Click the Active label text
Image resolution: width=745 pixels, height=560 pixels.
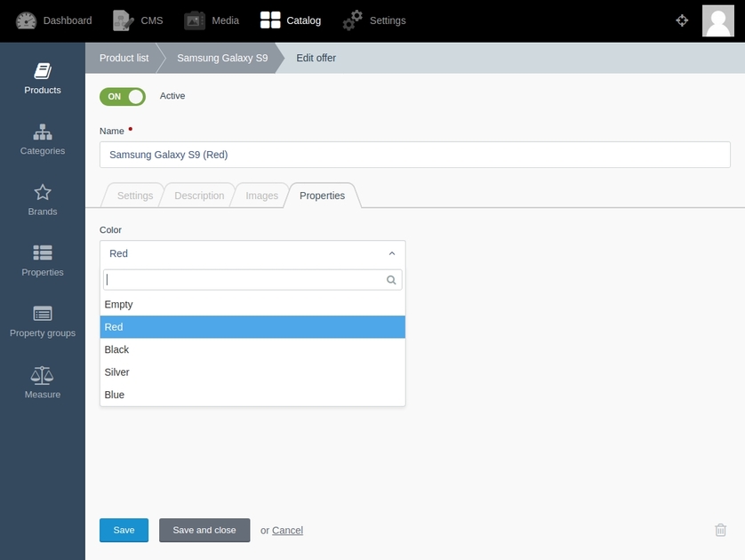point(172,96)
